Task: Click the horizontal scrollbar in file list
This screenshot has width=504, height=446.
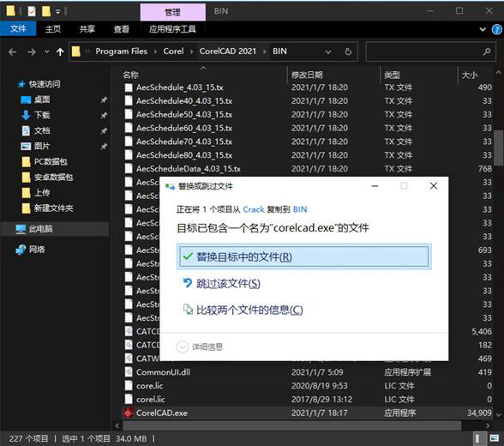Action: click(291, 425)
